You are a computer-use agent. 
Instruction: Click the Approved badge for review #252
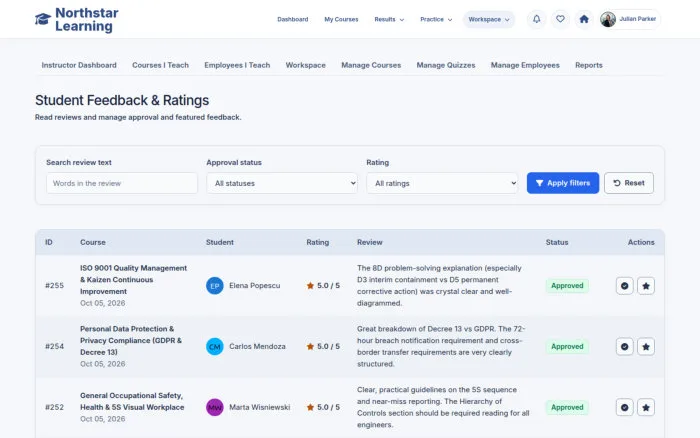point(567,407)
